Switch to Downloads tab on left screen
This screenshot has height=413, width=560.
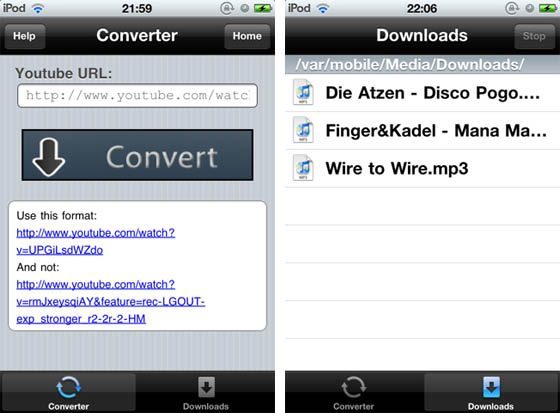[206, 393]
